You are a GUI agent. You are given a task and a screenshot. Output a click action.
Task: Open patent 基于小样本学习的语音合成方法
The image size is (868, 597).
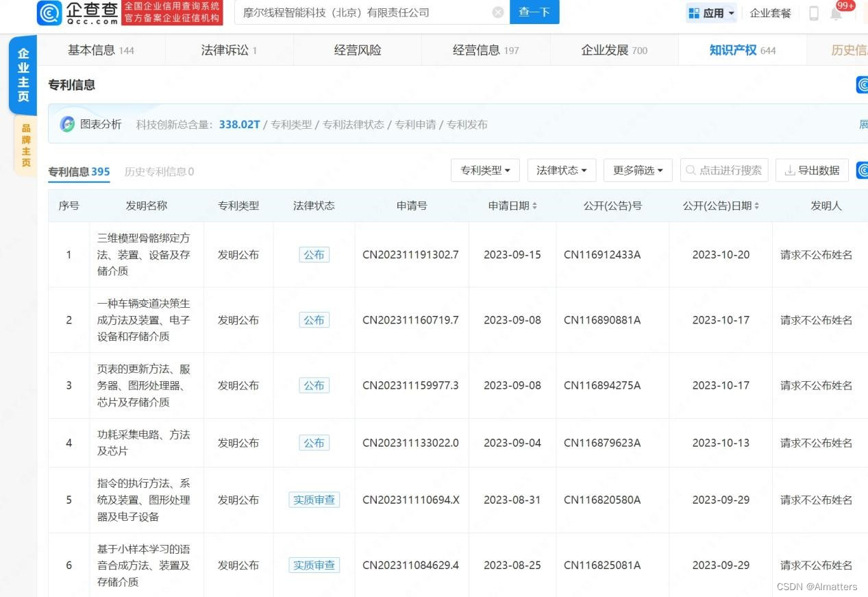tap(144, 565)
